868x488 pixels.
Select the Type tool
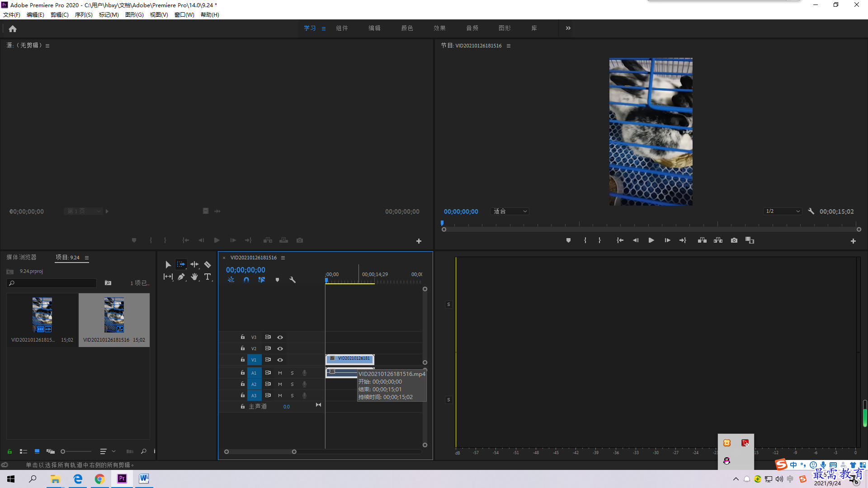[208, 277]
